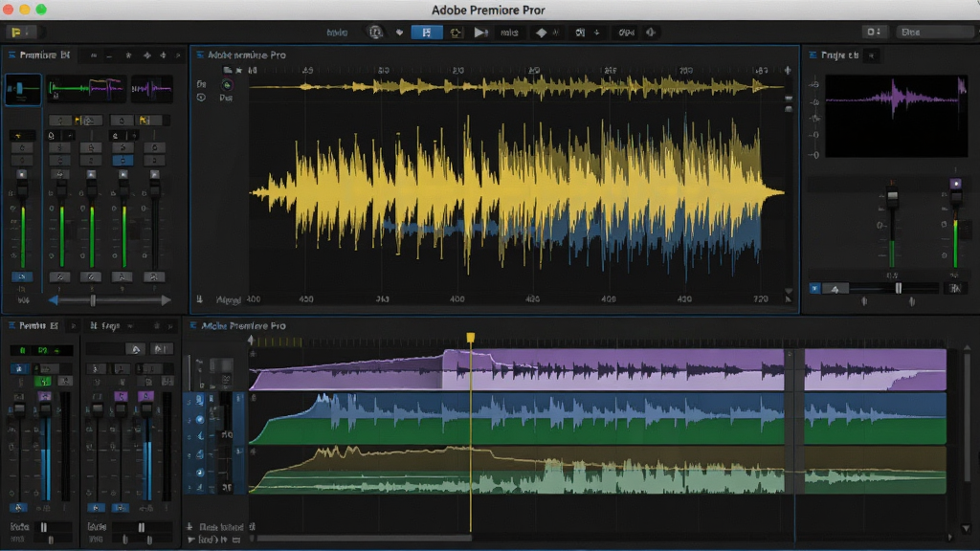Toggle the first purple button in lower-left mixer
Viewport: 980px width, 551px height.
tap(44, 397)
